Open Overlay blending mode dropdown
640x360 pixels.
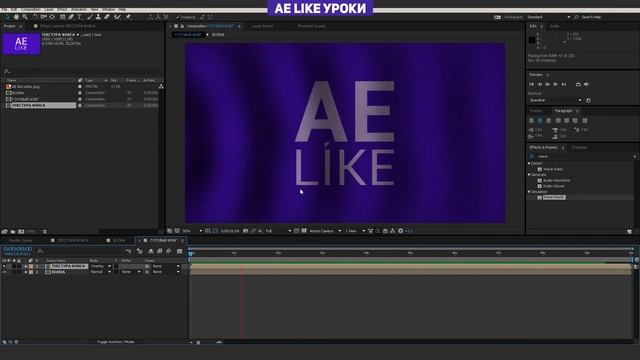point(100,266)
